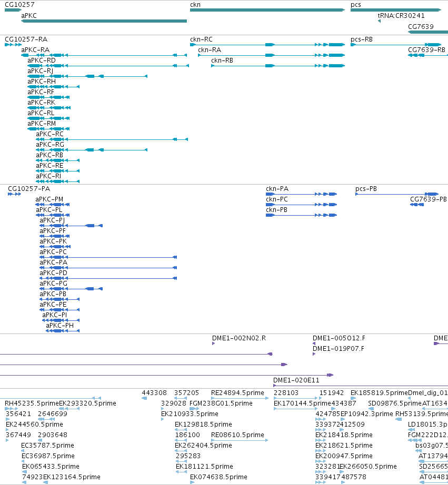
Task: Select the aPKC-RD transcript label
Action: [42, 60]
